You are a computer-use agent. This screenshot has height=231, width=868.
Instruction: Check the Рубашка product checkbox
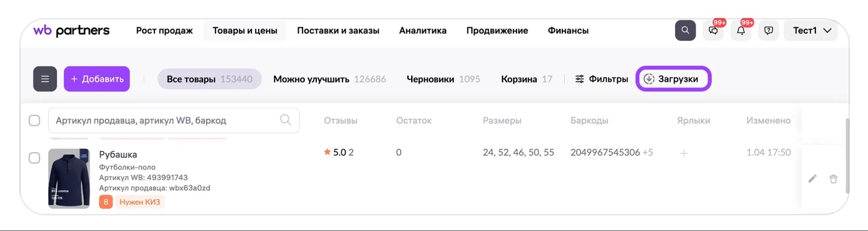click(x=34, y=158)
